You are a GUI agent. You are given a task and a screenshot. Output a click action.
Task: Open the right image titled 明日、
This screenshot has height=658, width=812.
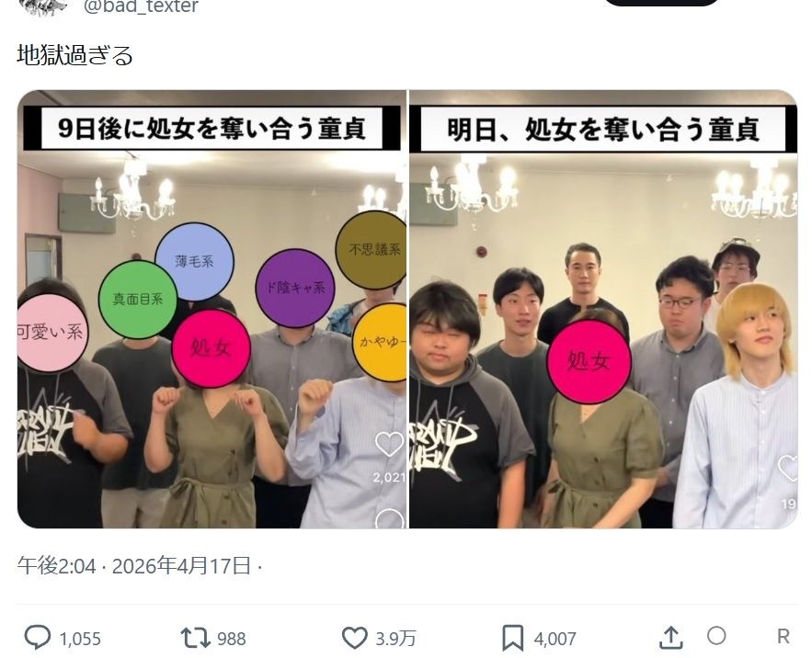point(603,309)
